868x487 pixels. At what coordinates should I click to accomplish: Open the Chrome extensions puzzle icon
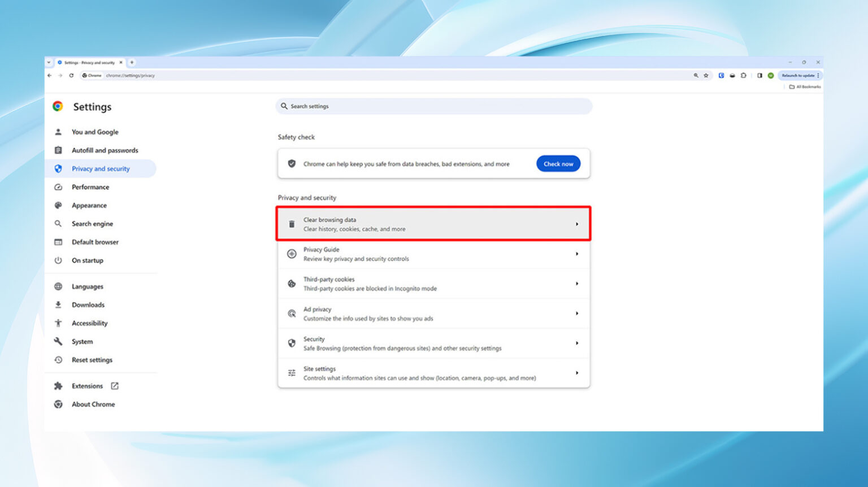coord(744,75)
